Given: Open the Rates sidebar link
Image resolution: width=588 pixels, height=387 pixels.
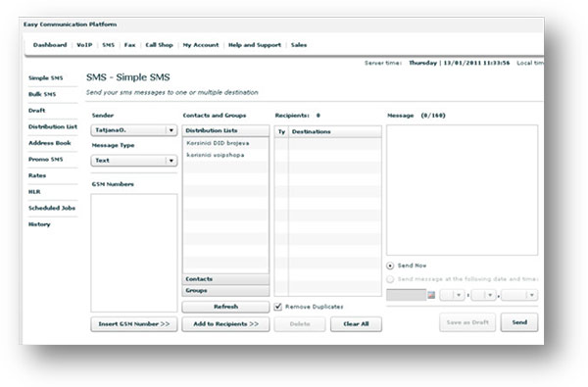Looking at the screenshot, I should pyautogui.click(x=37, y=175).
